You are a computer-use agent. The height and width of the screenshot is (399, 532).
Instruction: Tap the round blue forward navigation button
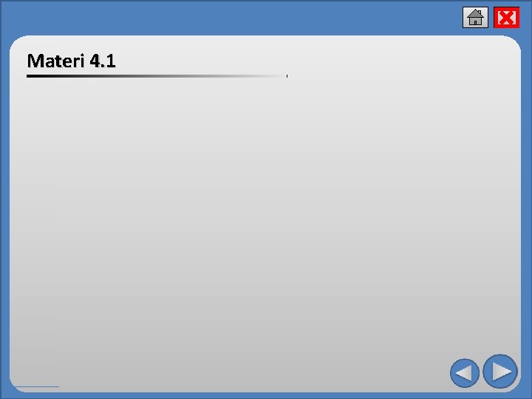(x=500, y=371)
